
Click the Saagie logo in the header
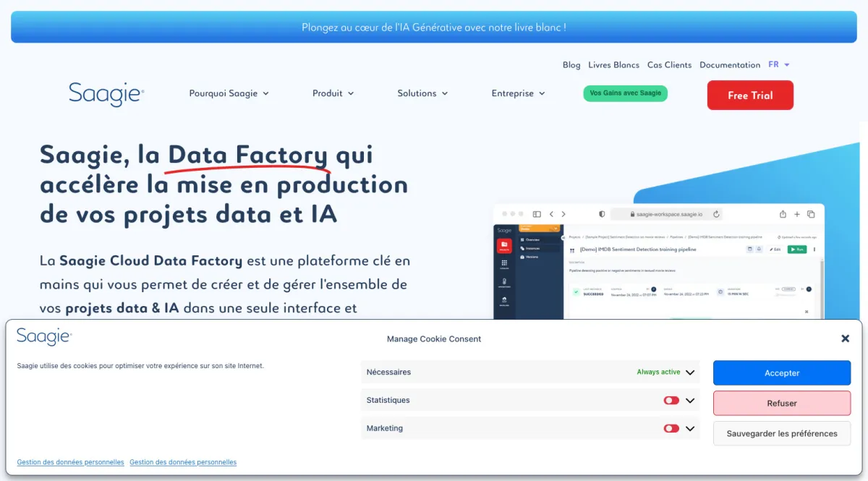106,94
